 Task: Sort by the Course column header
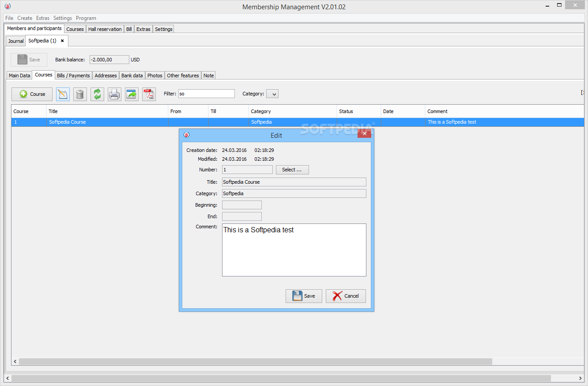(29, 111)
